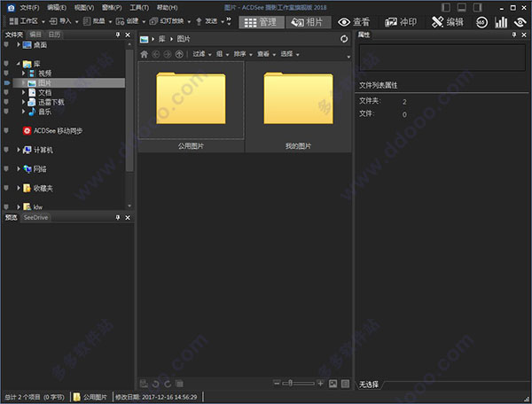The width and height of the screenshot is (532, 404).
Task: Open the 工具(T) menu
Action: click(139, 7)
